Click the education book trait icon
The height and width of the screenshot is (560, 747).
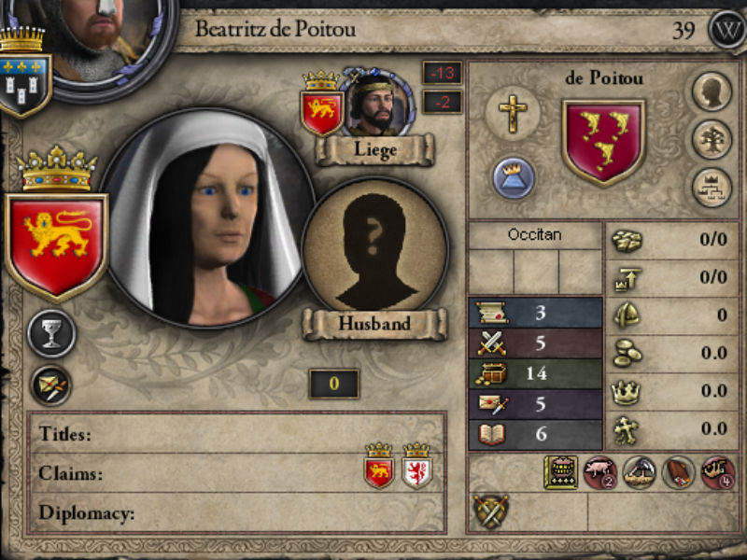point(561,472)
